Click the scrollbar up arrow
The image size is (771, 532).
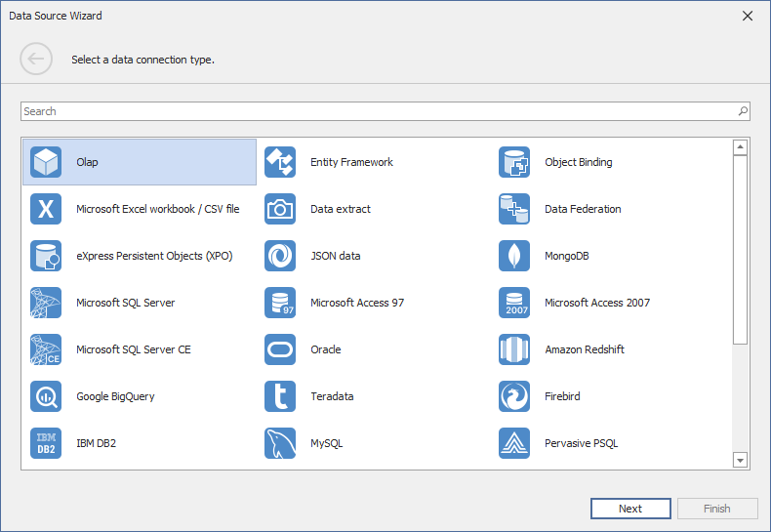[x=740, y=147]
